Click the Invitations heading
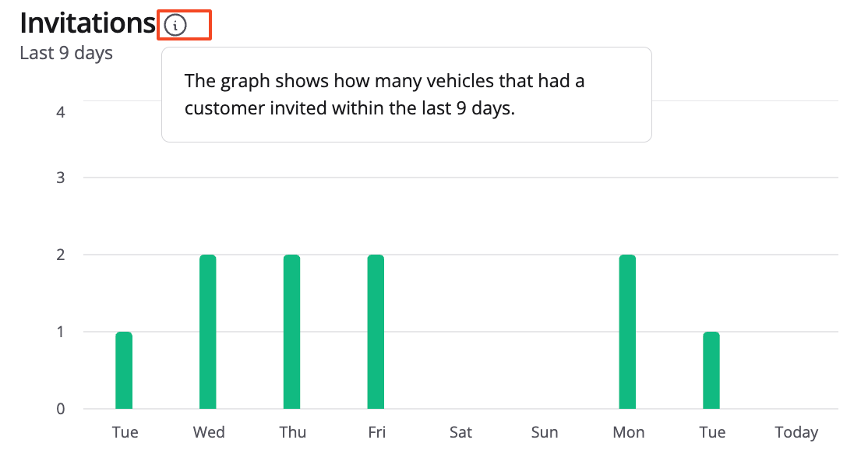 click(87, 24)
